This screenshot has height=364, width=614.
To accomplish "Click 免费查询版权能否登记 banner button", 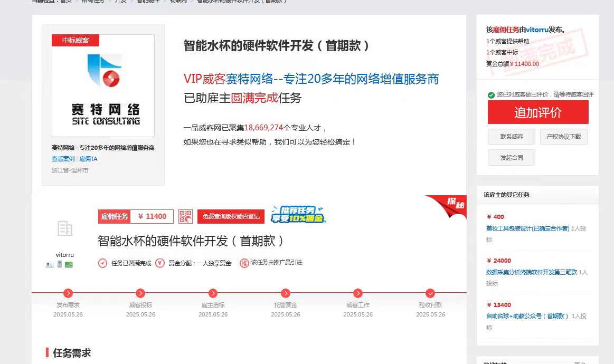I will 231,216.
